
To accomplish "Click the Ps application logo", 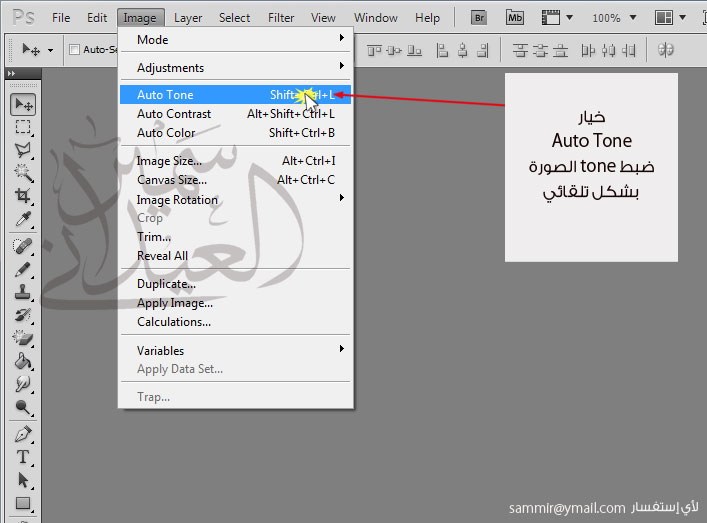I will coord(23,18).
